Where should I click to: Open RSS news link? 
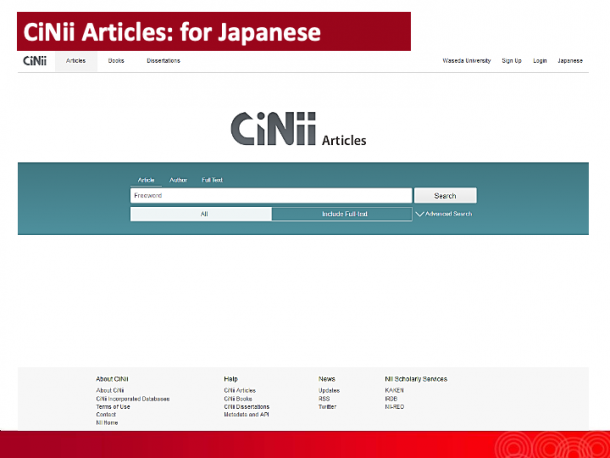click(x=324, y=399)
